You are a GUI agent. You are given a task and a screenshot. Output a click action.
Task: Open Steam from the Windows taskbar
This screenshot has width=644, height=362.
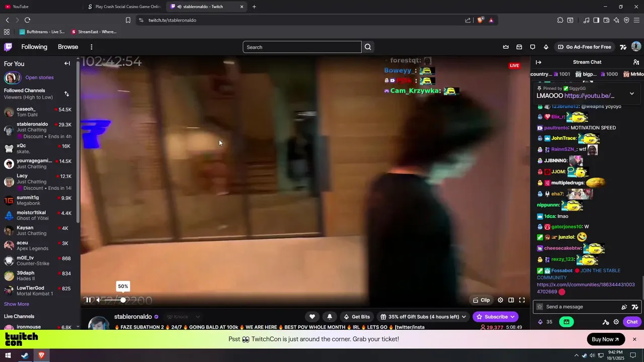(x=25, y=355)
